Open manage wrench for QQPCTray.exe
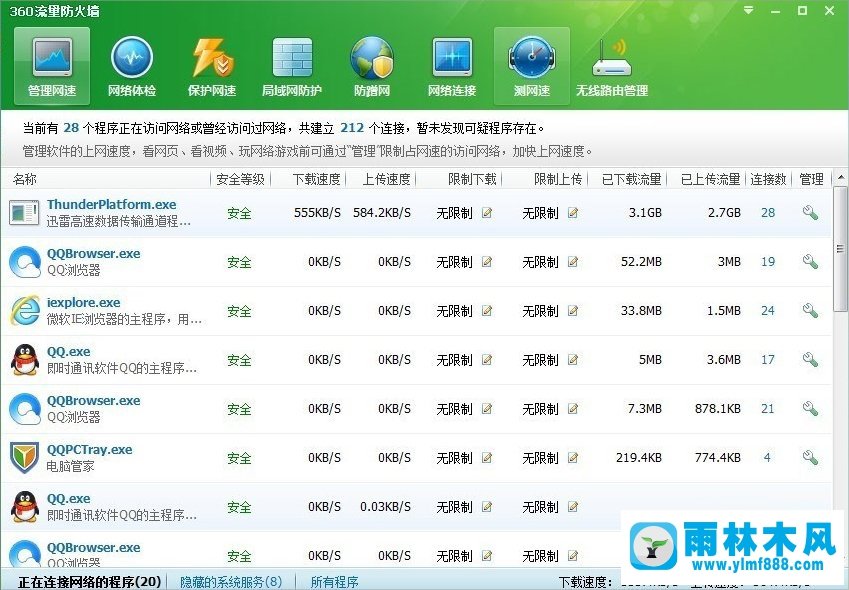 tap(810, 458)
